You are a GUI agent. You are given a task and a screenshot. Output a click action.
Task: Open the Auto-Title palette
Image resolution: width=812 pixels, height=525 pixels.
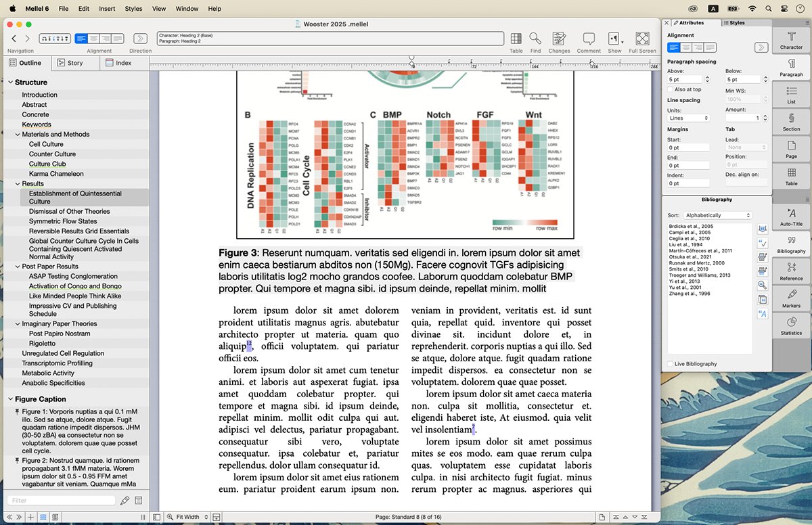(791, 216)
